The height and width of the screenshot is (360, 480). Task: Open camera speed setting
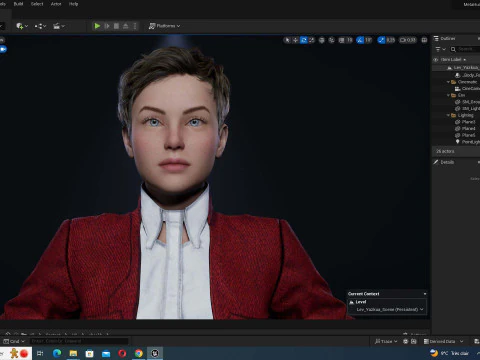tap(408, 40)
